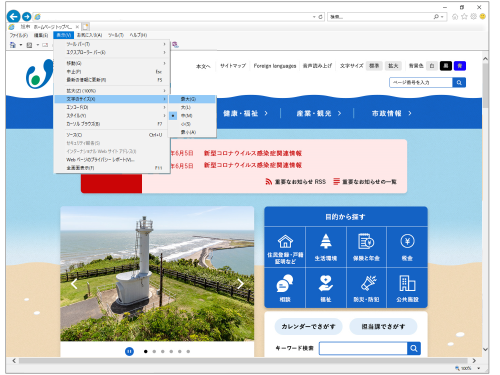Click the 保険と年金 document icon tile
This screenshot has width=500, height=375.
[366, 247]
